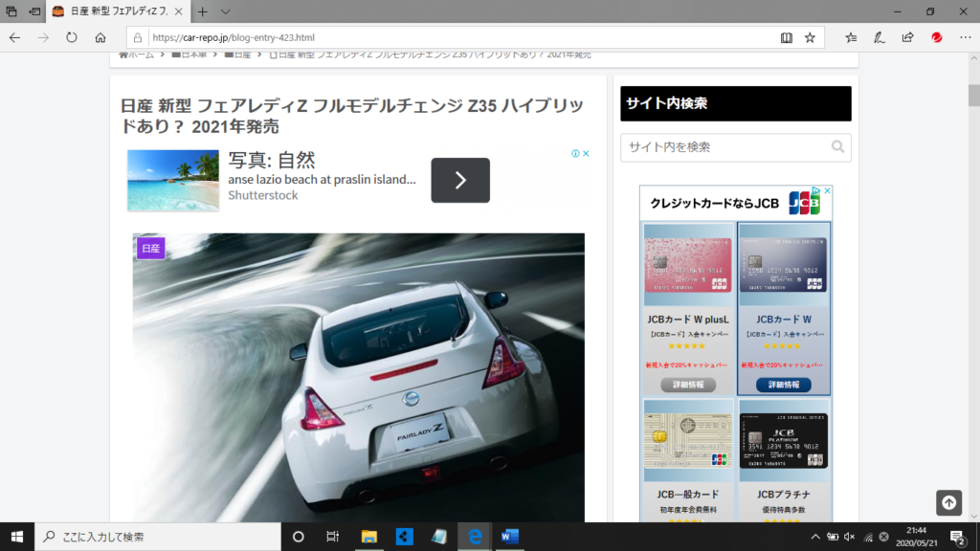This screenshot has width=980, height=551.
Task: Submit the site search magnifier
Action: pyautogui.click(x=838, y=147)
